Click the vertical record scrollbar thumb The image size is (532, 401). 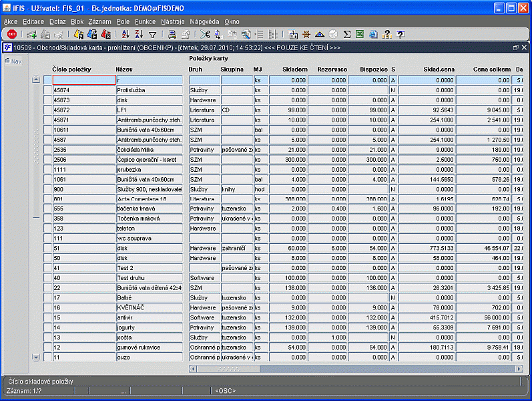(x=36, y=150)
